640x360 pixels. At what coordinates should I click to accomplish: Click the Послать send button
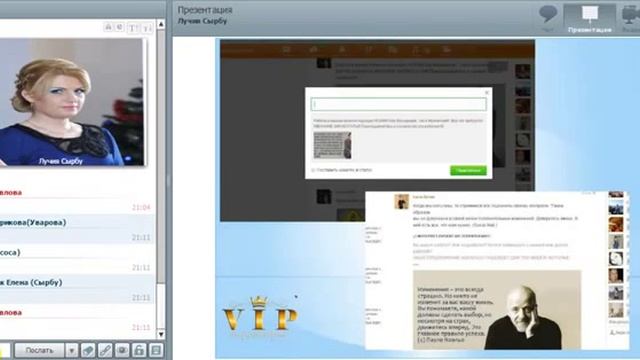coord(39,350)
